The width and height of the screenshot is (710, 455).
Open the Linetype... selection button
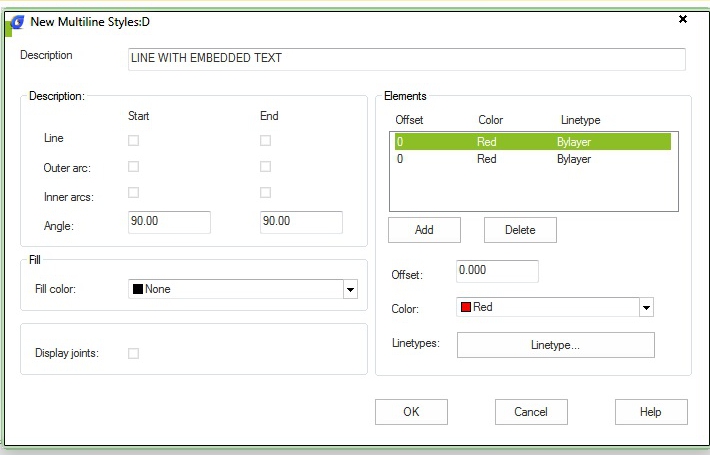pos(556,345)
